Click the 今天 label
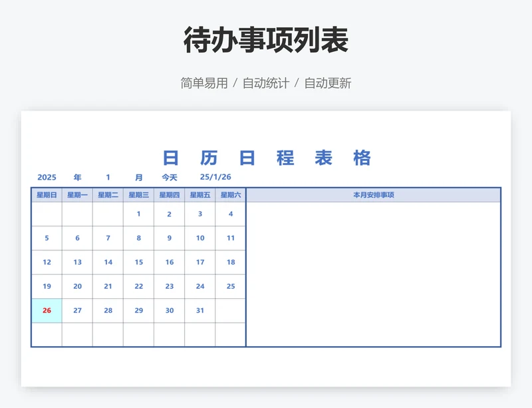This screenshot has width=532, height=408. tap(170, 177)
